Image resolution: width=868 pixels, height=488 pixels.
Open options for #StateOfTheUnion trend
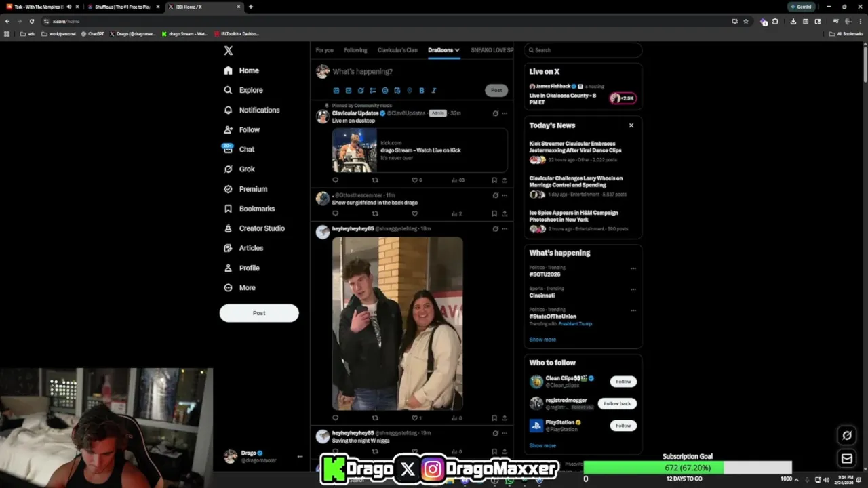[633, 310]
